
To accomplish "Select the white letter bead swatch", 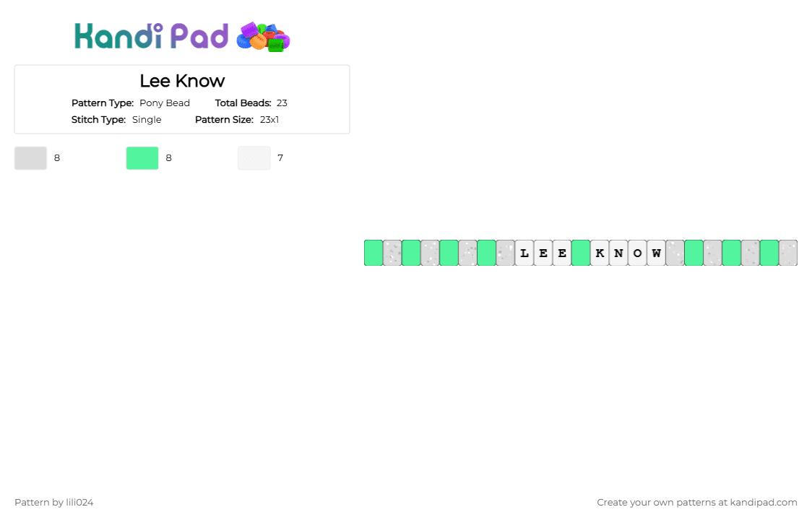I will pyautogui.click(x=254, y=158).
